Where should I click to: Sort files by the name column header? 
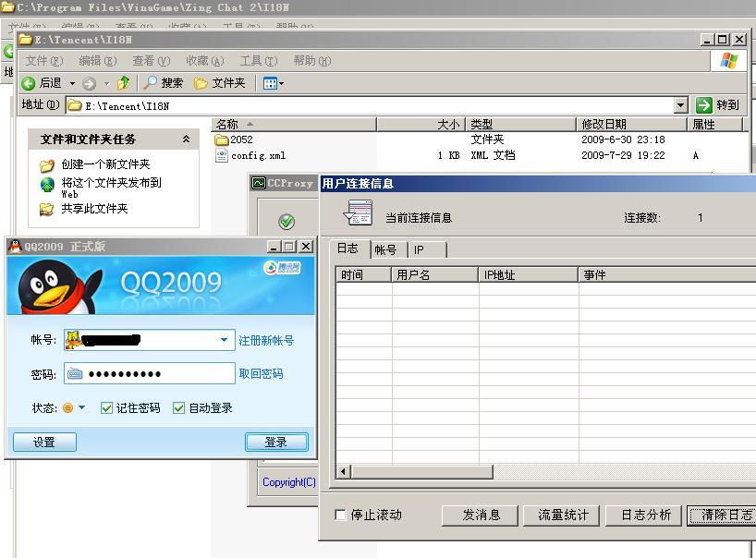[x=294, y=125]
